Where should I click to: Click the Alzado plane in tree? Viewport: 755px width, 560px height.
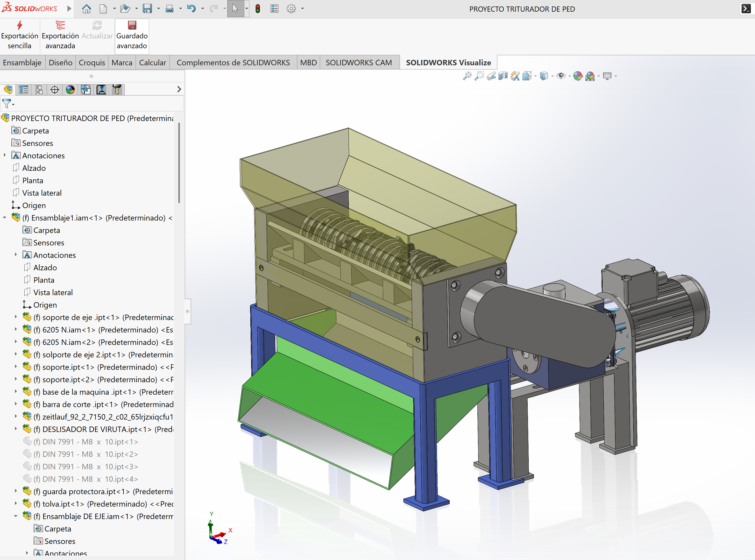34,168
